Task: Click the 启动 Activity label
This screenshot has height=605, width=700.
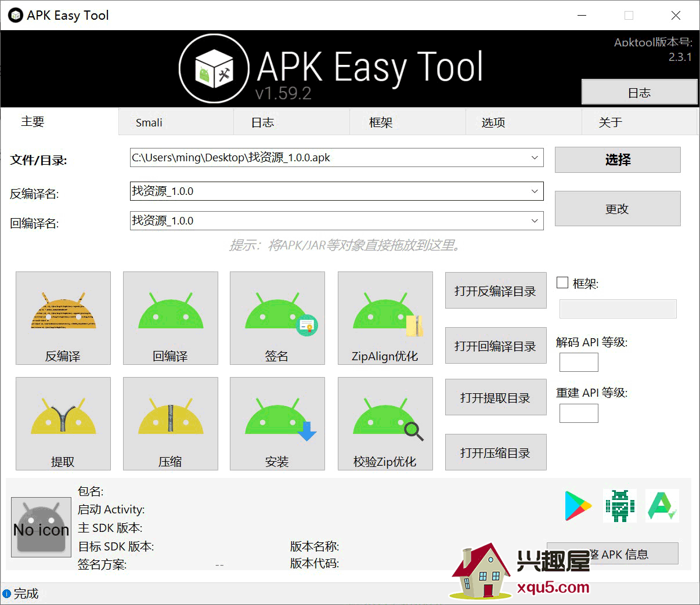Action: (111, 509)
